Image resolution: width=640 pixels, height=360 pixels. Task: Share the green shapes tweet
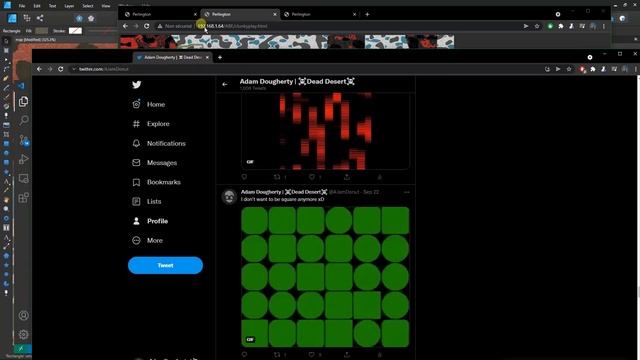click(x=347, y=354)
